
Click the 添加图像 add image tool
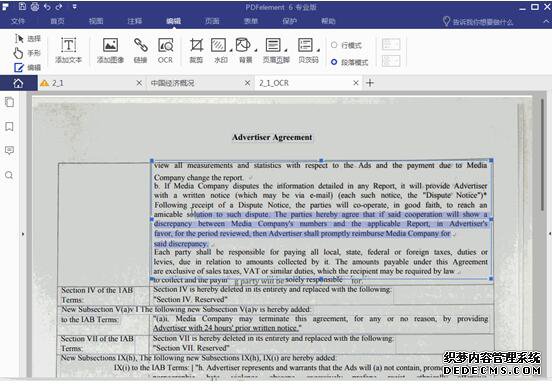[x=110, y=50]
